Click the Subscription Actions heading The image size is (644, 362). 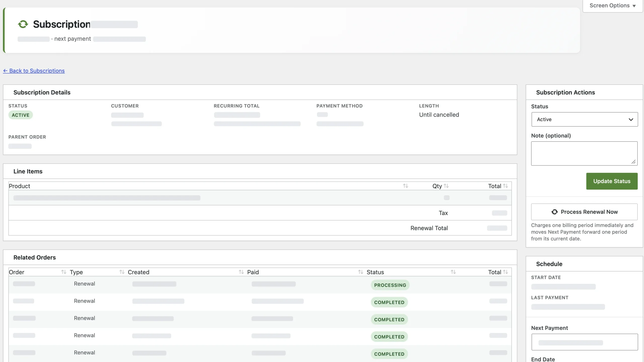(565, 92)
